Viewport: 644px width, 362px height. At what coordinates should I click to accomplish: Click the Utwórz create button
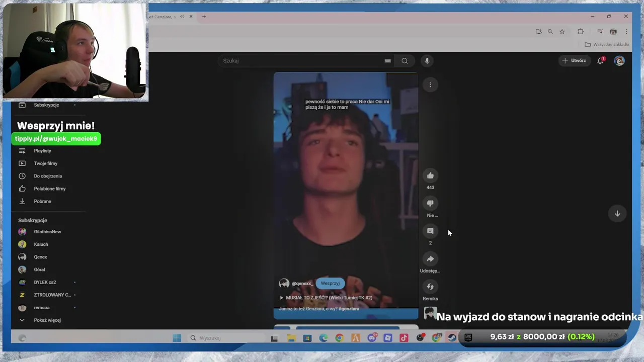pyautogui.click(x=574, y=61)
